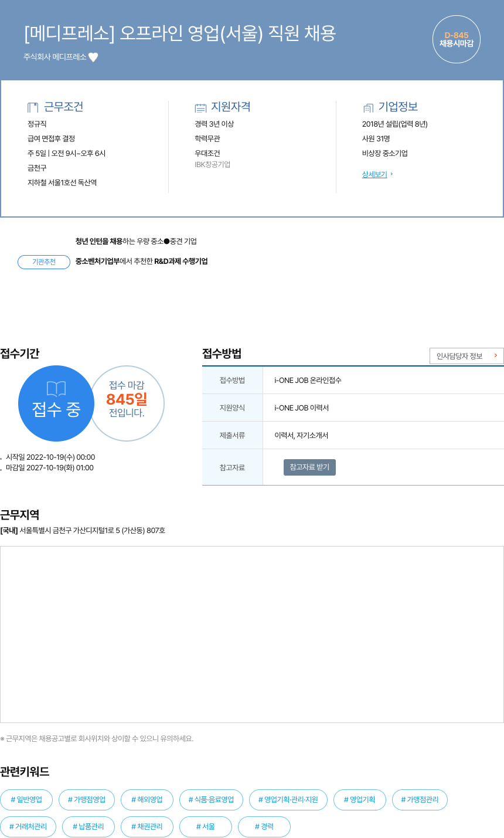Select the # 가맹점관리 keyword tag
The width and height of the screenshot is (504, 838).
(x=420, y=800)
